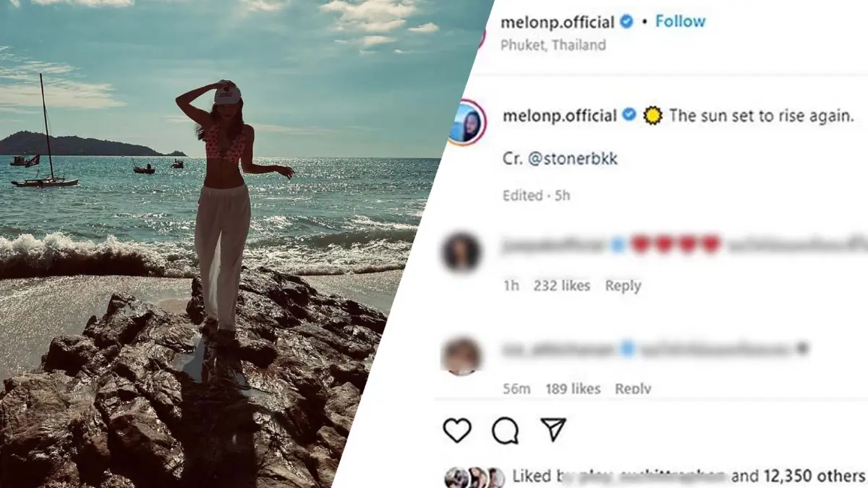Open Phuket, Thailand location link

pos(553,45)
